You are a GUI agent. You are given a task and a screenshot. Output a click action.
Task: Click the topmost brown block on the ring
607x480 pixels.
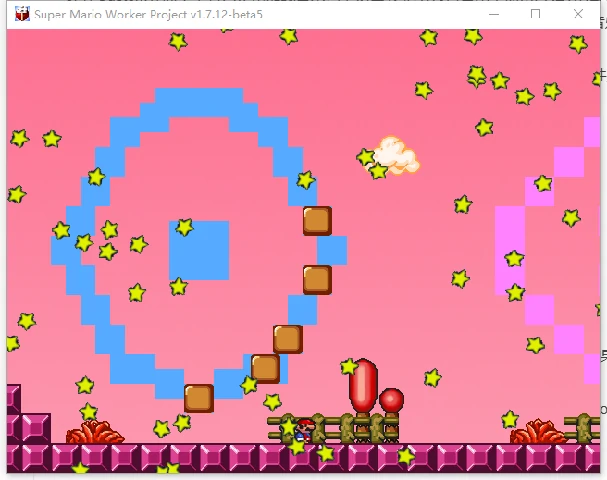pos(317,221)
